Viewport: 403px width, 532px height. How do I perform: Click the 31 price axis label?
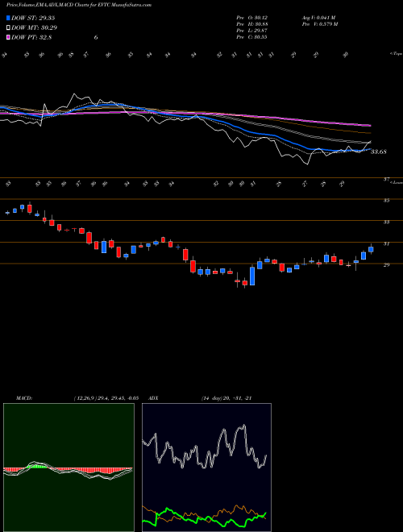[x=386, y=243]
